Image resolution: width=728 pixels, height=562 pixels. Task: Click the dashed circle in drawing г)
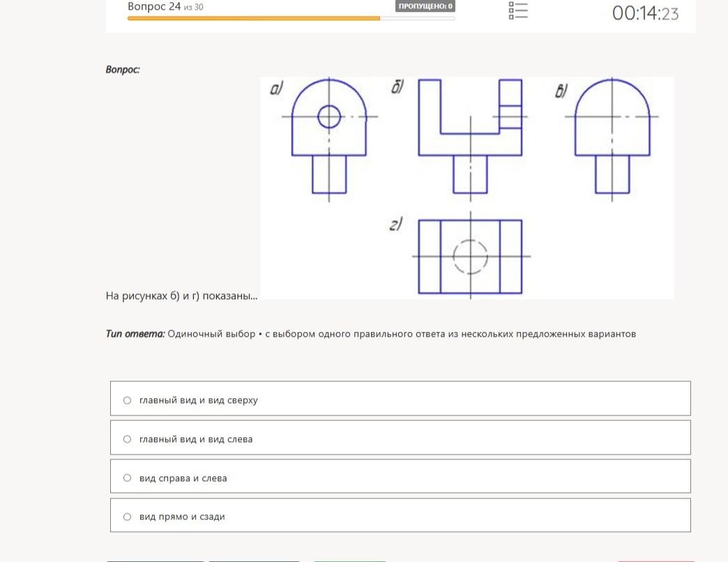470,257
